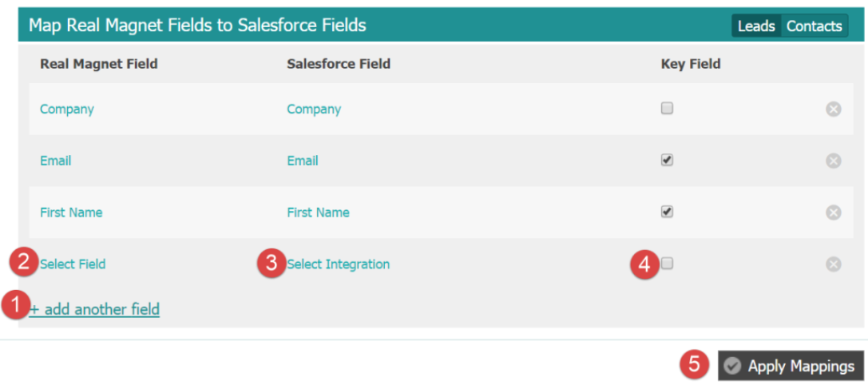Switch to the Leads tab
The height and width of the screenshot is (389, 868).
(756, 26)
